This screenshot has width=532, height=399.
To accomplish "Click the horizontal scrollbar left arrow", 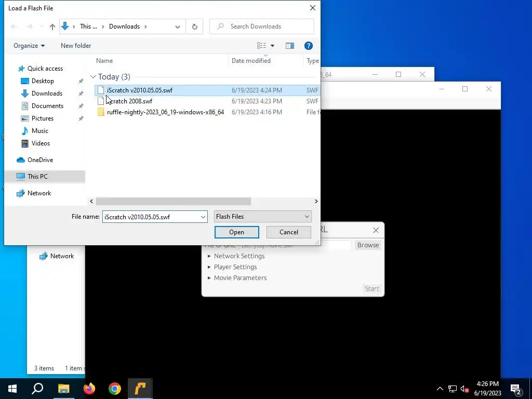I will (x=91, y=201).
